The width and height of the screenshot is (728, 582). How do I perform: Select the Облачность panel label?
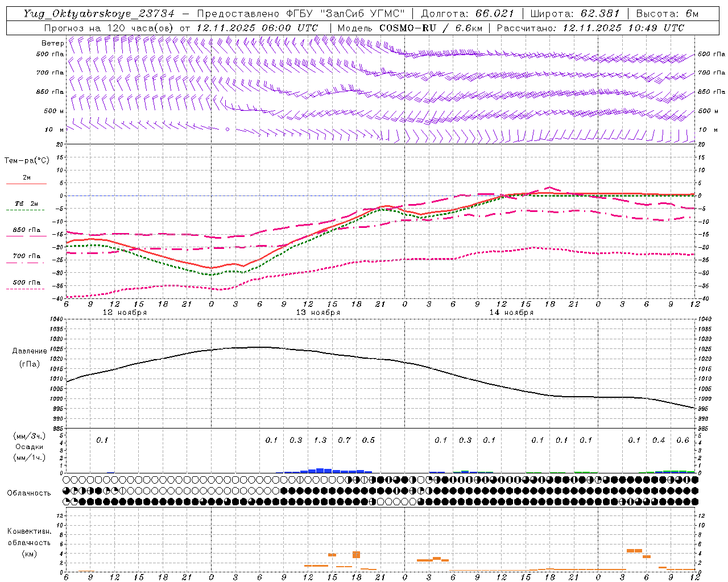pos(29,493)
